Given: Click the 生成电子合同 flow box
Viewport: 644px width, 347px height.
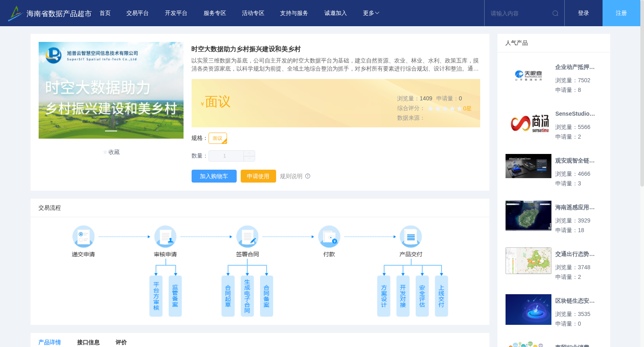Looking at the screenshot, I should click(x=247, y=296).
